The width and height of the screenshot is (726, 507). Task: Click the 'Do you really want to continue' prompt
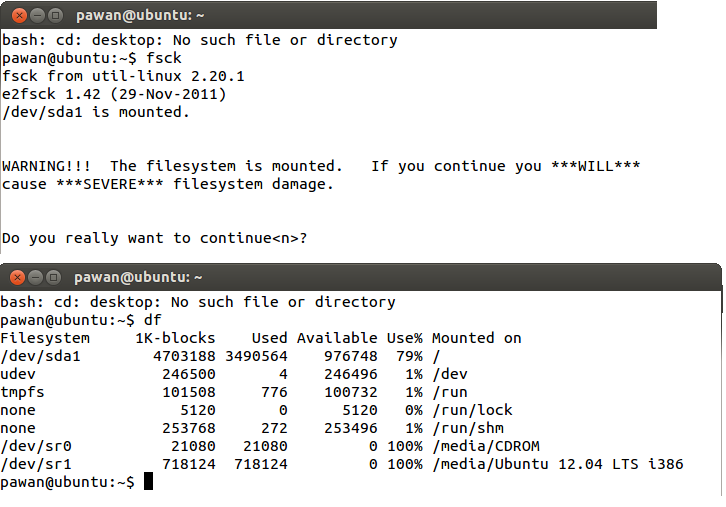tap(154, 239)
